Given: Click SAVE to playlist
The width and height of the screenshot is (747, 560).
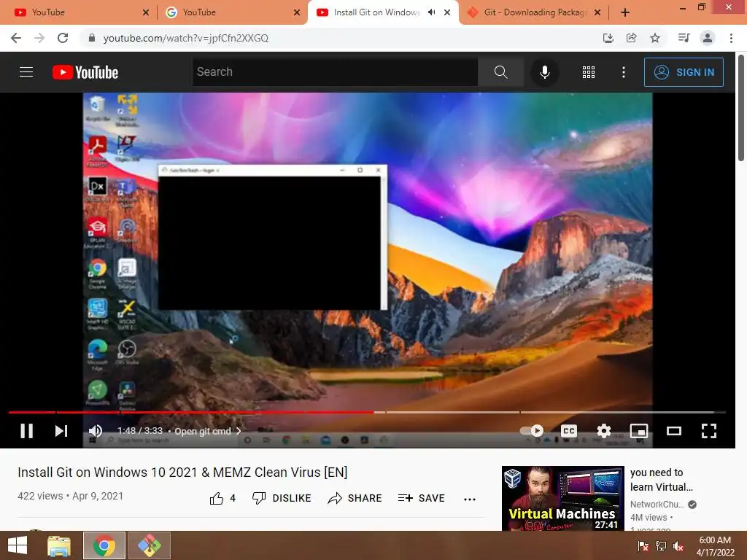Looking at the screenshot, I should 421,498.
